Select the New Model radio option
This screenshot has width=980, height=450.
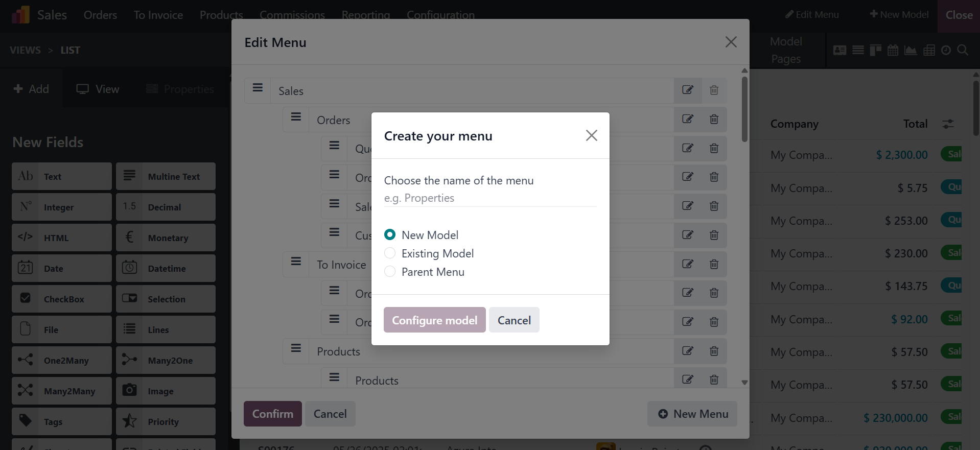[x=390, y=235]
